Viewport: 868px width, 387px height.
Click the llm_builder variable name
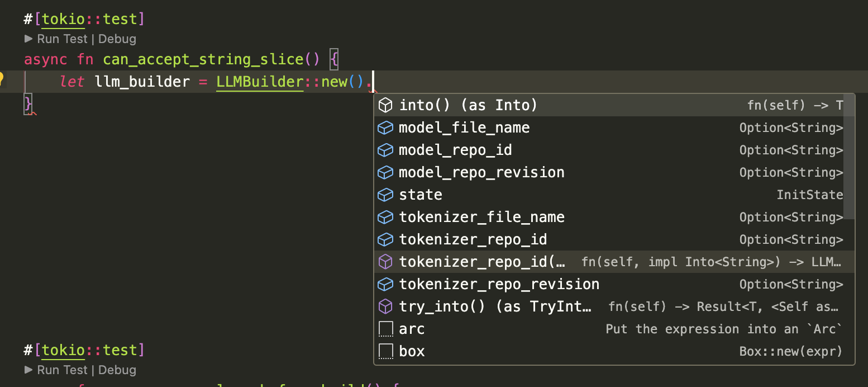[143, 82]
